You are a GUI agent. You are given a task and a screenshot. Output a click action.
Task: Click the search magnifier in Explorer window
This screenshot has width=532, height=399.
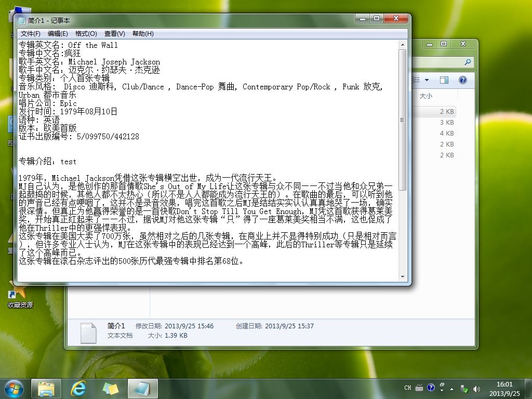tap(468, 62)
